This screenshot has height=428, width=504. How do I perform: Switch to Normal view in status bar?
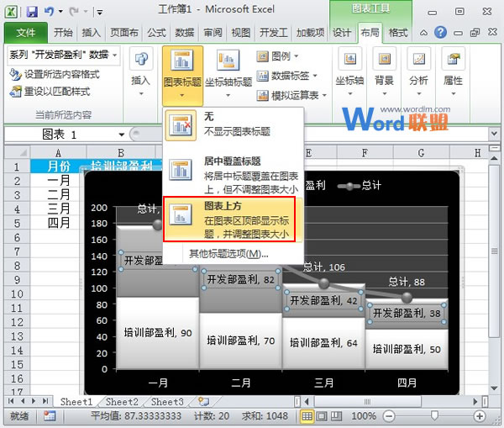click(x=308, y=416)
